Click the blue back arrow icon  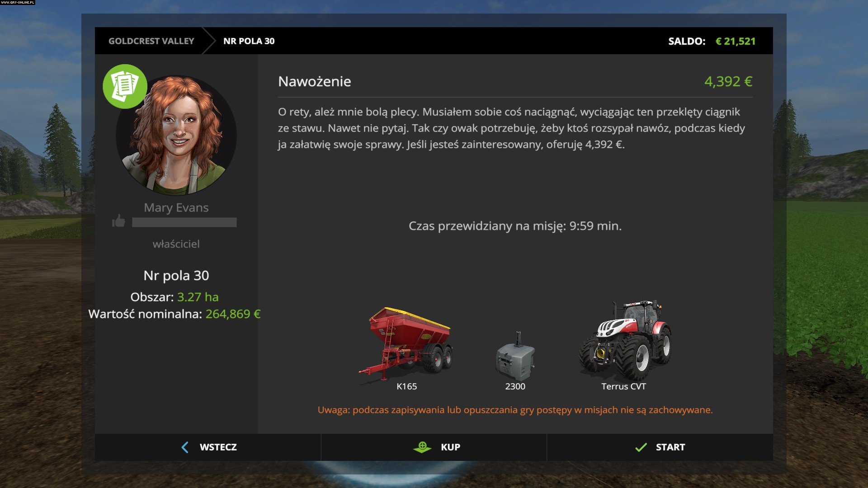tap(185, 447)
